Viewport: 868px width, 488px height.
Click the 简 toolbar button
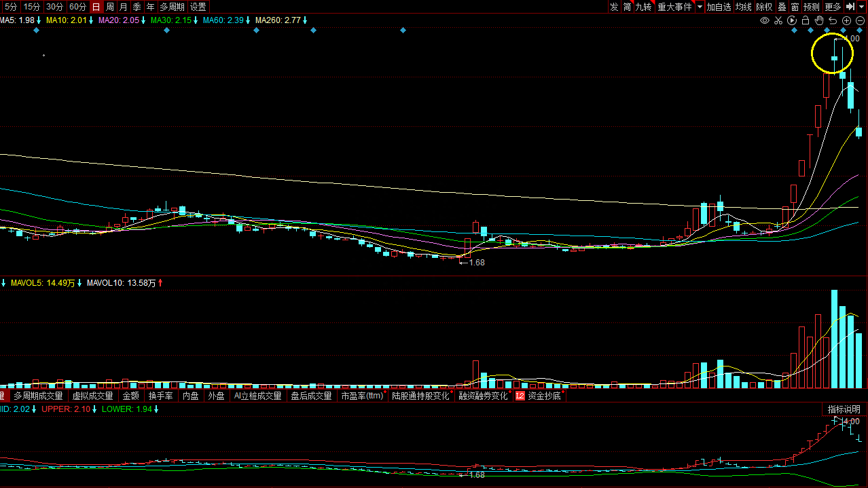[x=627, y=7]
